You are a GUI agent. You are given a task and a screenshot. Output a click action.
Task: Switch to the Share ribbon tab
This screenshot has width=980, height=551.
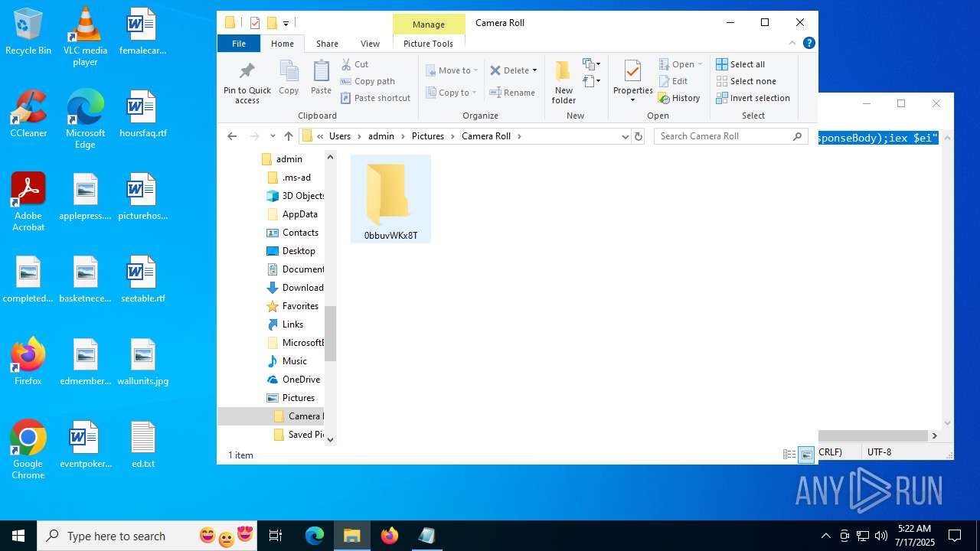tap(327, 44)
